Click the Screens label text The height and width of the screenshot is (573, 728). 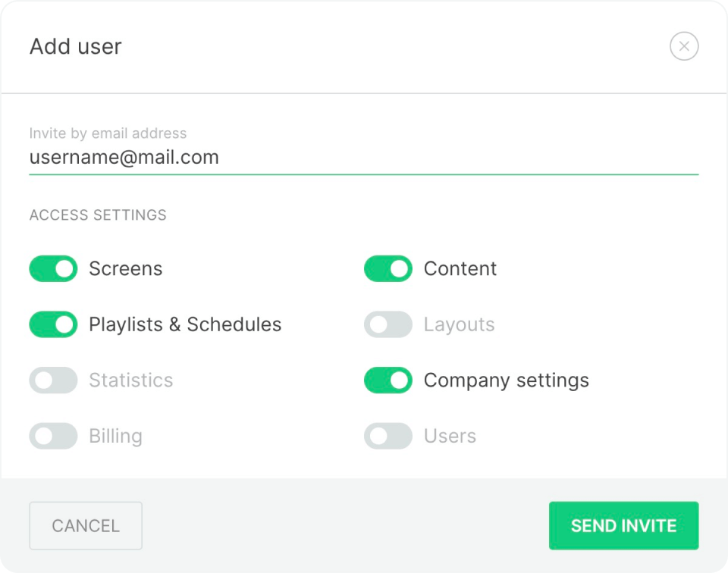(x=125, y=269)
